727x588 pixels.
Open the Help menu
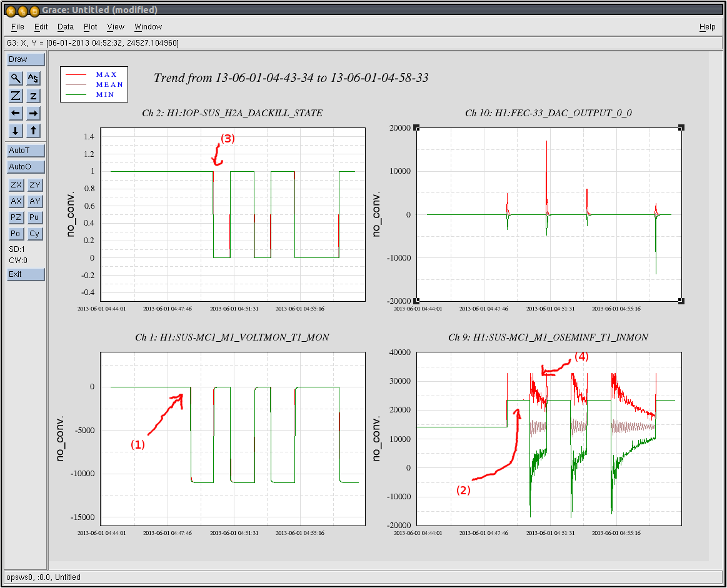point(707,27)
